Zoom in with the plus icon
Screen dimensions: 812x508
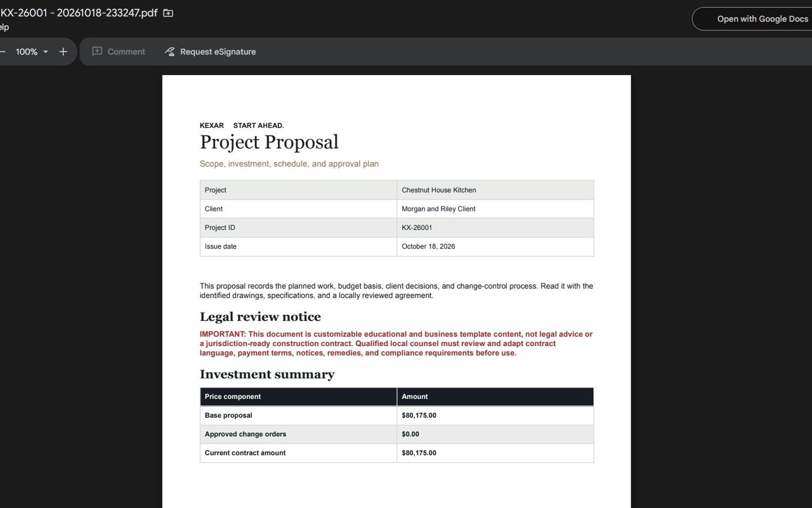63,51
